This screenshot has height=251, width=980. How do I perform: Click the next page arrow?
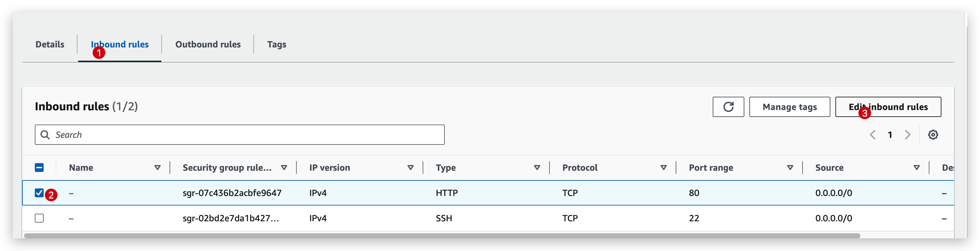(908, 135)
